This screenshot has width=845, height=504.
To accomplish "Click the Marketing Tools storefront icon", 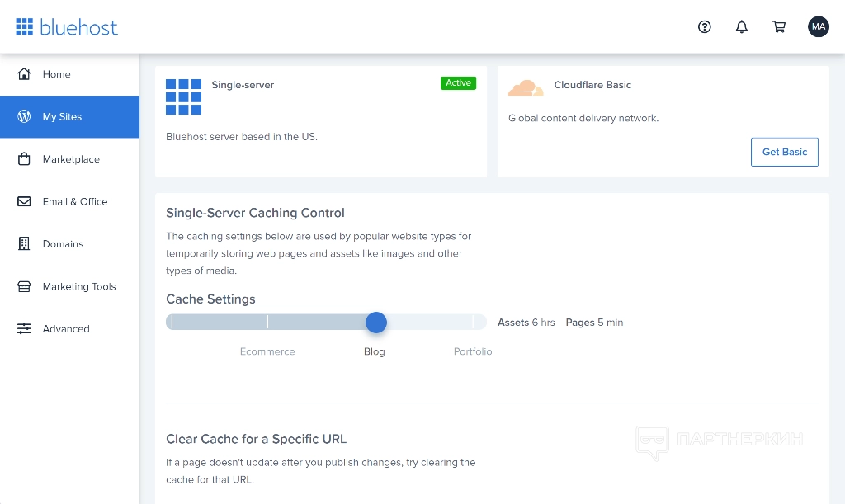I will point(25,287).
